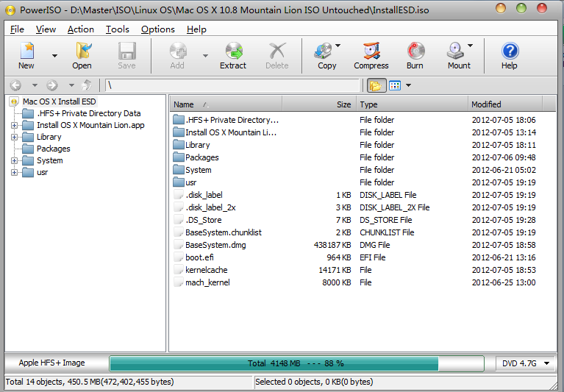Open the View menu
This screenshot has width=564, height=392.
[46, 29]
